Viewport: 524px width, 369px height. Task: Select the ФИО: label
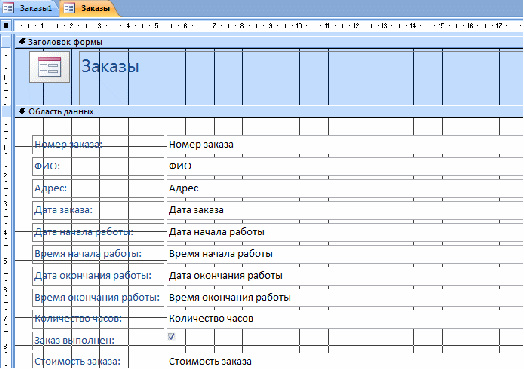[99, 166]
